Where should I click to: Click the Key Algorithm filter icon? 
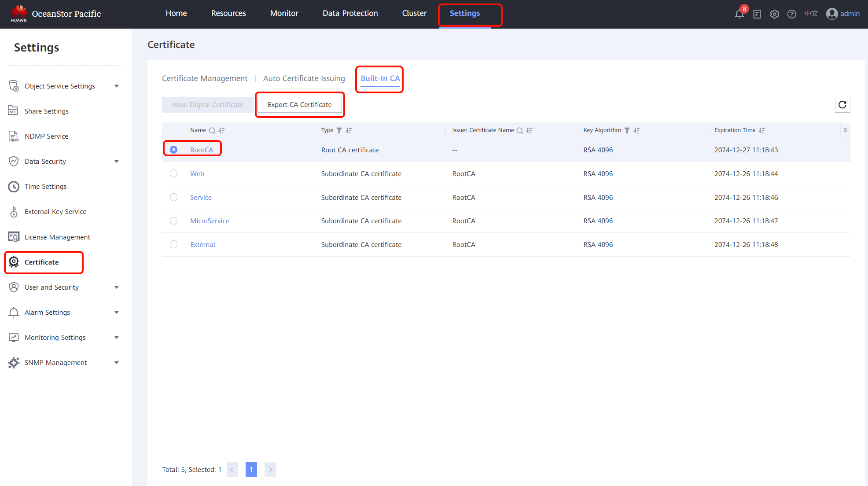pyautogui.click(x=627, y=130)
